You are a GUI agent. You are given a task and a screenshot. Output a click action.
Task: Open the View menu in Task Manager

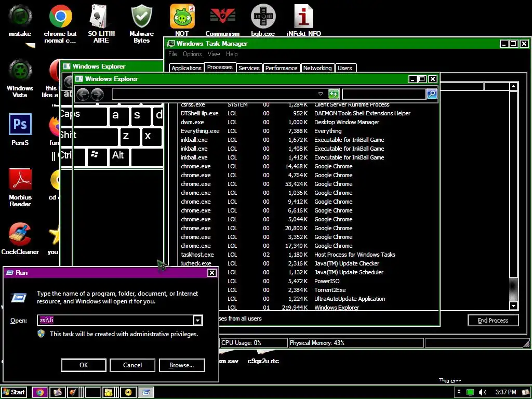214,54
